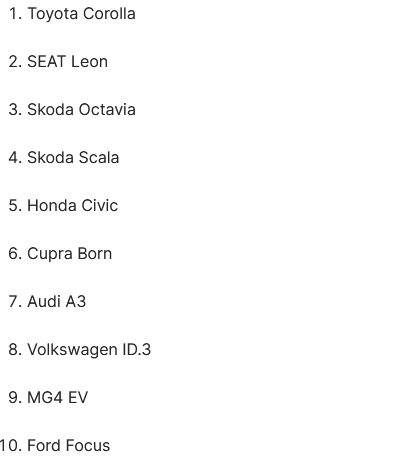Image resolution: width=410 pixels, height=460 pixels.
Task: Select the SEAT Leon text
Action: coord(68,62)
